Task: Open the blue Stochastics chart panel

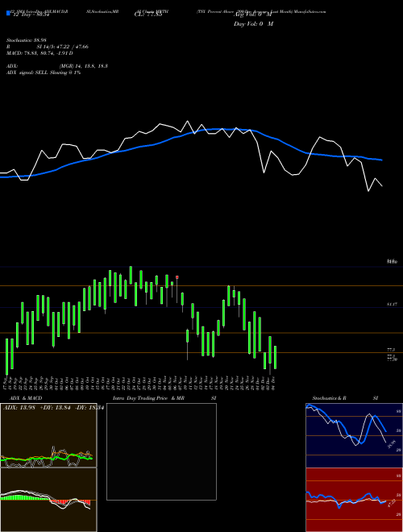Action: click(x=354, y=435)
